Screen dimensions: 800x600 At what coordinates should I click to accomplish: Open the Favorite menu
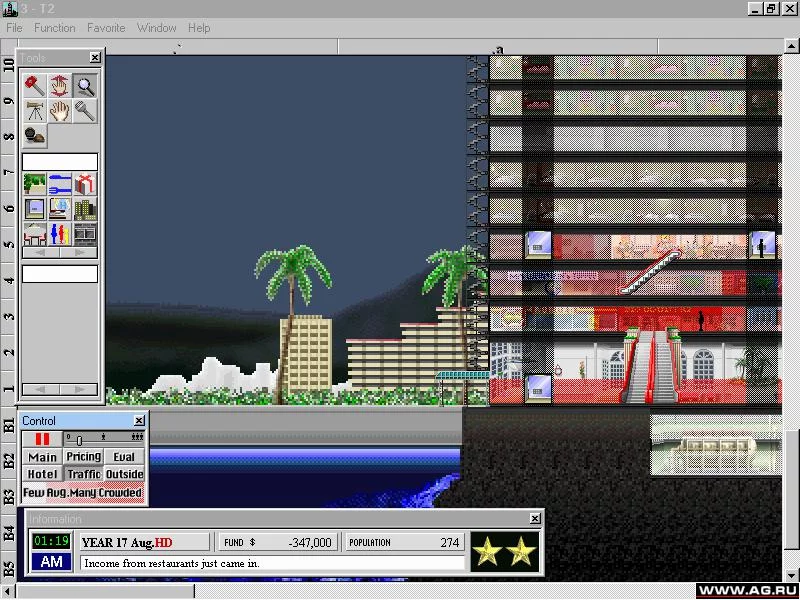pyautogui.click(x=106, y=28)
